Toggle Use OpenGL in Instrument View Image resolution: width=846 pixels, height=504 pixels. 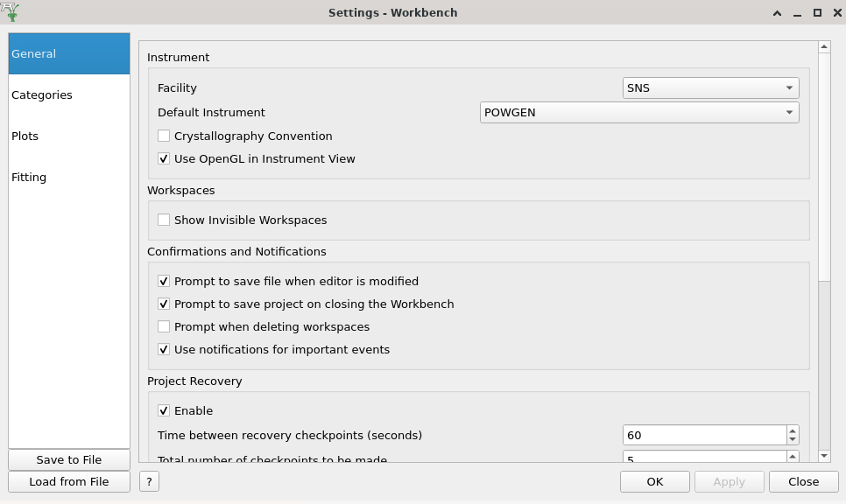click(x=164, y=159)
